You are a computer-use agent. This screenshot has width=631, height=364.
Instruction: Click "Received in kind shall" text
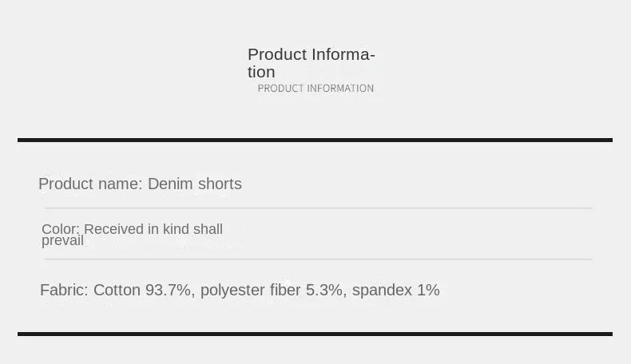point(153,230)
